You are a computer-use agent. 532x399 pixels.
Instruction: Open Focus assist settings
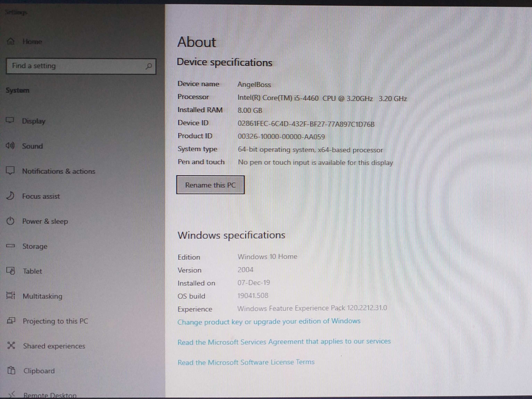[41, 196]
